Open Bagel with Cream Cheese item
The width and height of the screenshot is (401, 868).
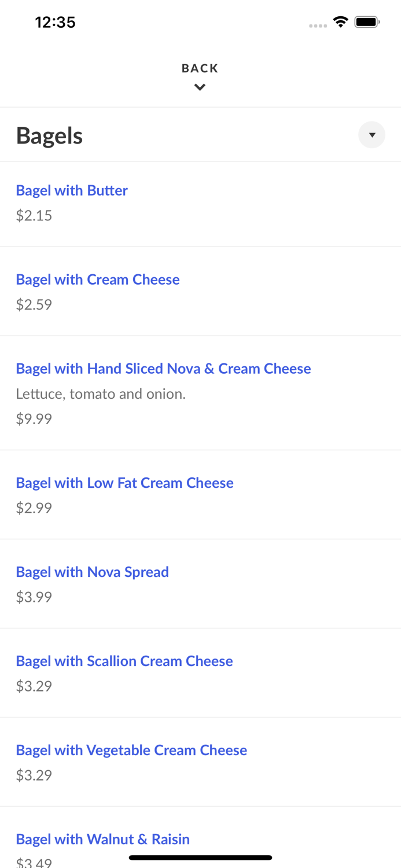pos(97,279)
